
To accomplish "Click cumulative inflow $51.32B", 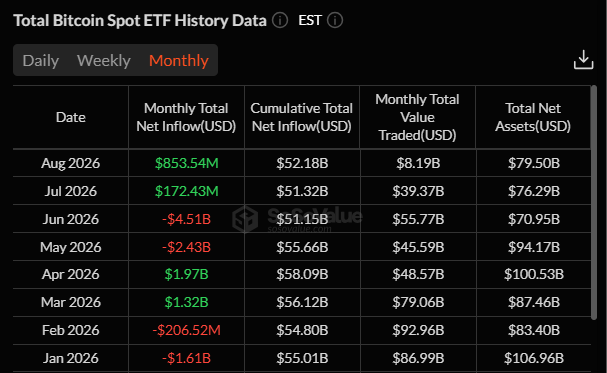I will [x=302, y=191].
